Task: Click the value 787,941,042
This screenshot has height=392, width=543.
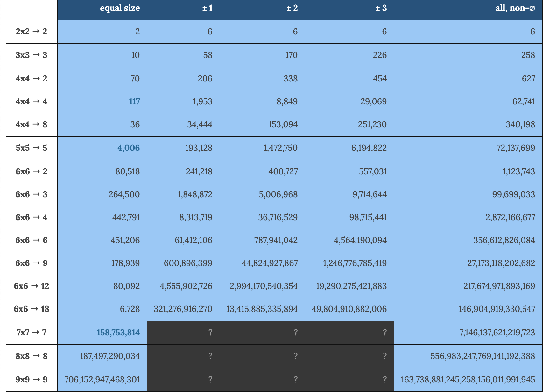Action: point(276,240)
